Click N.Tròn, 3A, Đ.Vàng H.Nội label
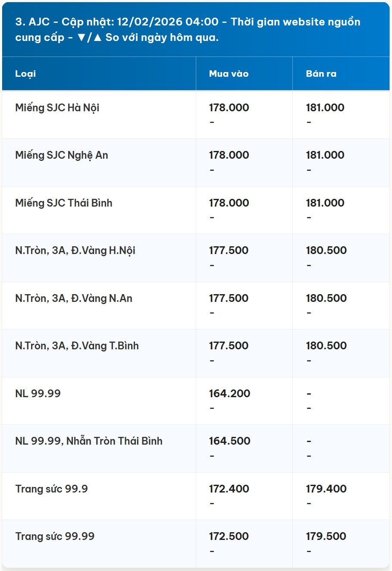The width and height of the screenshot is (392, 571). 75,251
